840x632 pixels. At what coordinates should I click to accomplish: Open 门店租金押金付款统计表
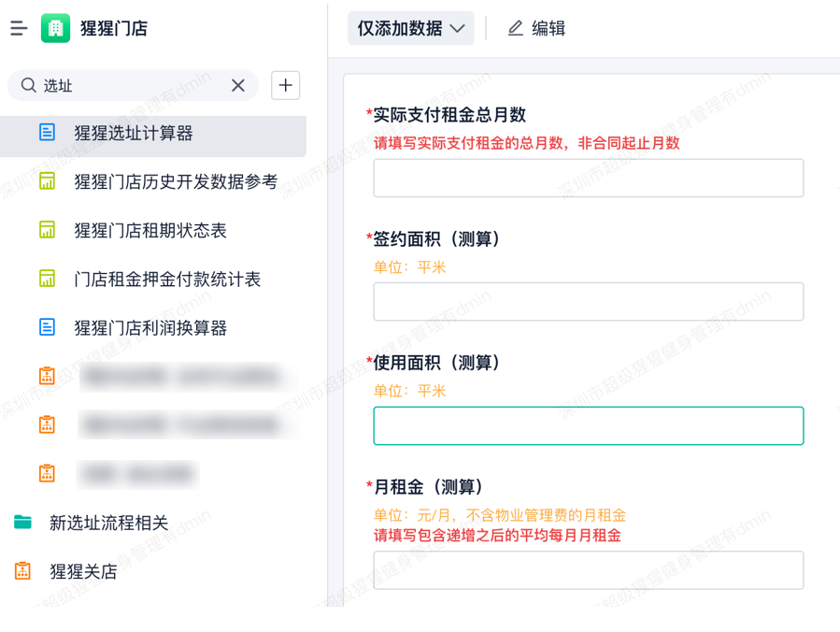[167, 280]
